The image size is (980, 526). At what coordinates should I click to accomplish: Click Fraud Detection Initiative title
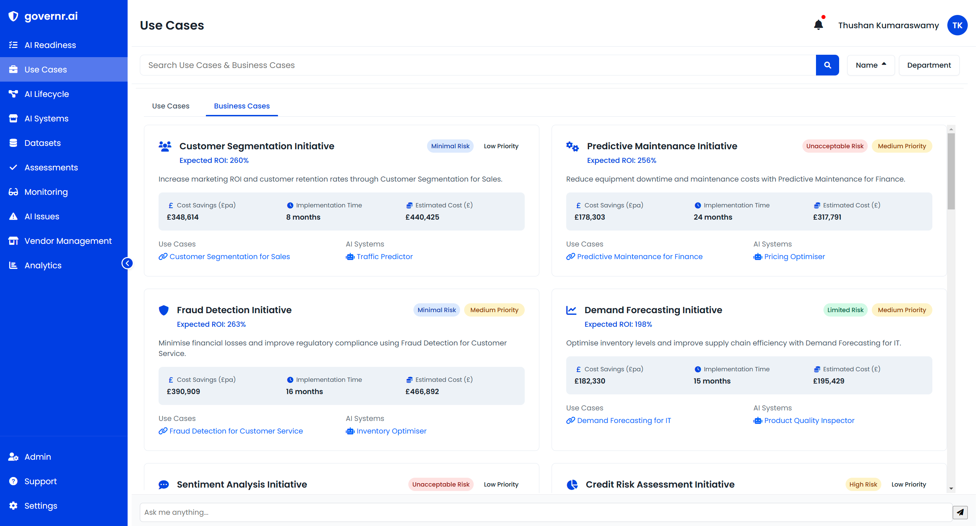click(x=234, y=310)
